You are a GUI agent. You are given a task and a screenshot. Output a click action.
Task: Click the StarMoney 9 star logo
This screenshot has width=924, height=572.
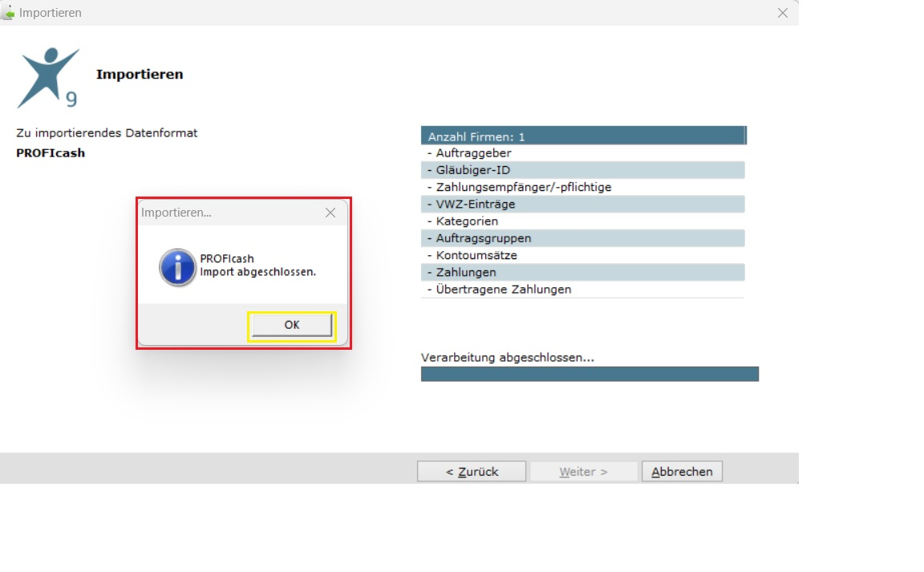point(48,78)
